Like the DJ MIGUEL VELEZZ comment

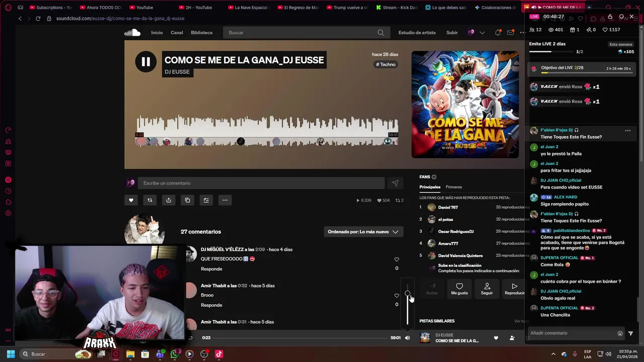(396, 259)
